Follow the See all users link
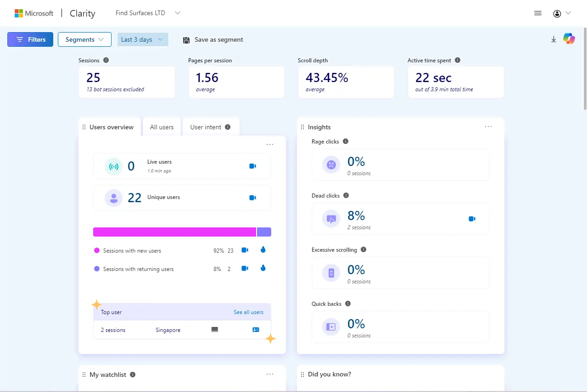Screen dimensions: 587x392 tap(248, 312)
